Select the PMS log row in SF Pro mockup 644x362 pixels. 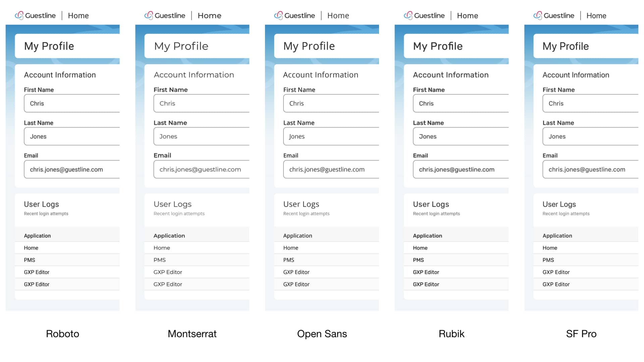tap(586, 260)
